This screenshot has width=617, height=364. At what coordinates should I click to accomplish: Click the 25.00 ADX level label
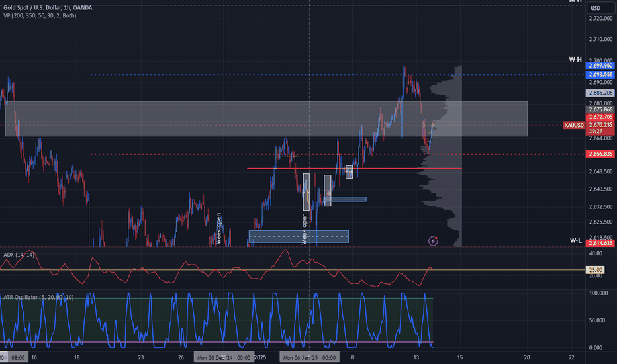[595, 270]
